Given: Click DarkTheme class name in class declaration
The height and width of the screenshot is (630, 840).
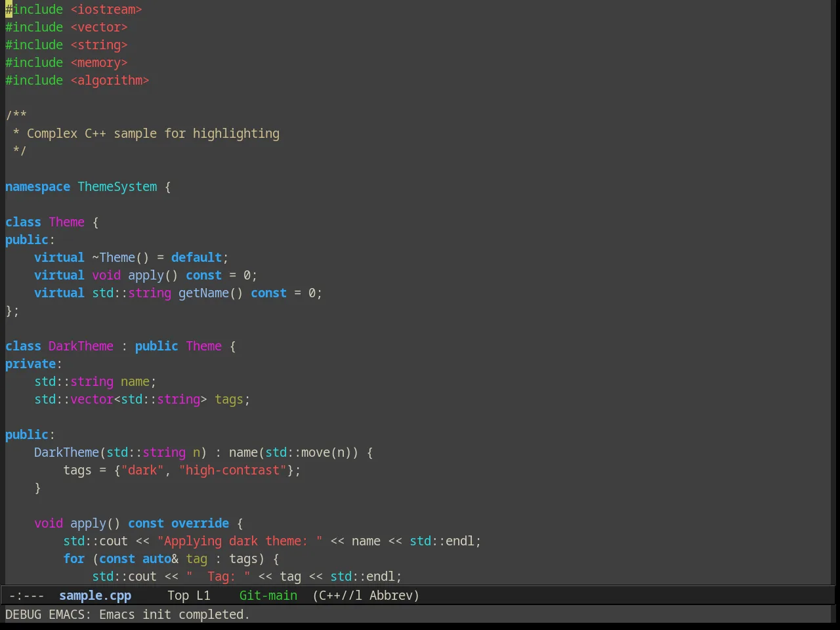Looking at the screenshot, I should tap(81, 346).
